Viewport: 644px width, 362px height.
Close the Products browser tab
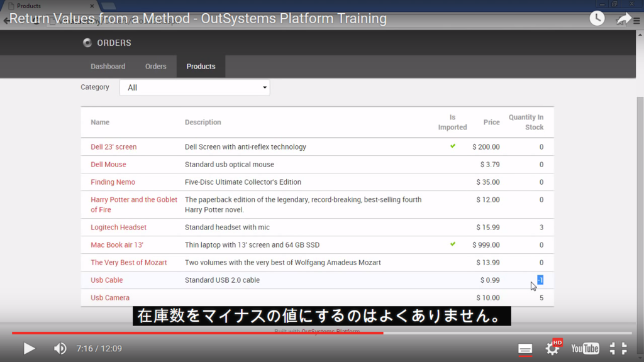(92, 6)
